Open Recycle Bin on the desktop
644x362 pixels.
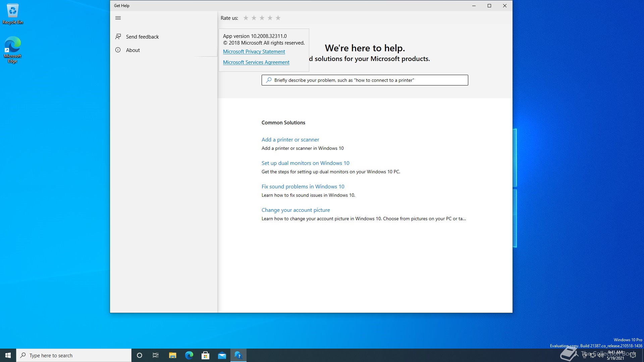click(x=13, y=14)
